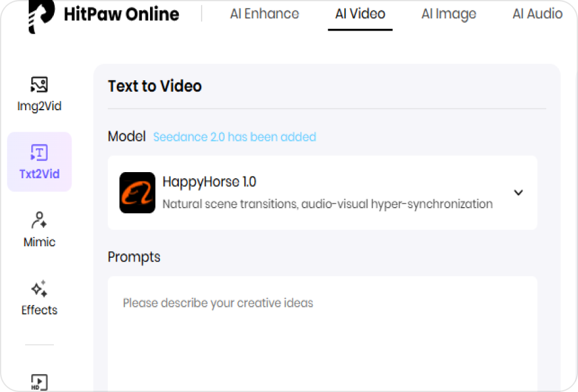The height and width of the screenshot is (392, 578).
Task: Expand the HappyHorse 1.0 model dropdown
Action: [322, 192]
